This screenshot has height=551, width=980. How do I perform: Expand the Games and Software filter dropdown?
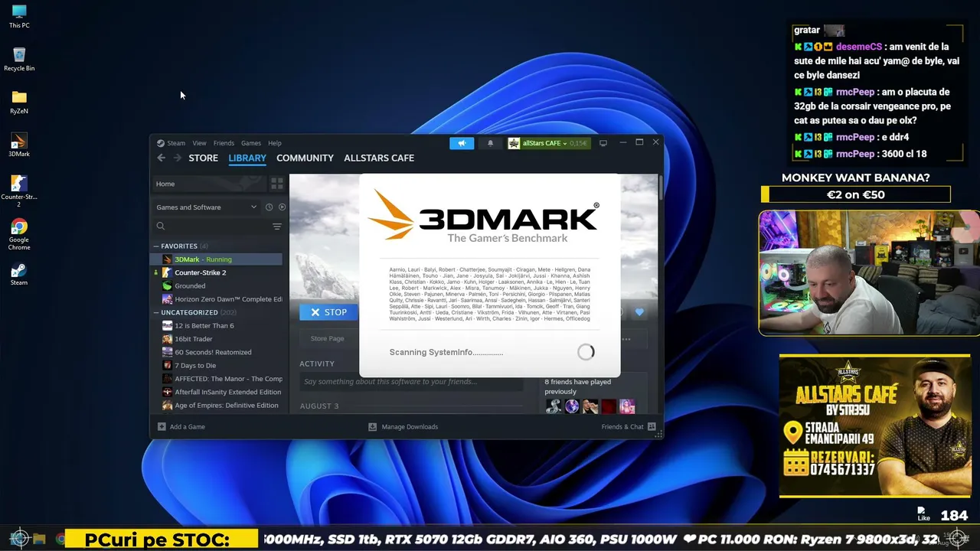point(207,207)
